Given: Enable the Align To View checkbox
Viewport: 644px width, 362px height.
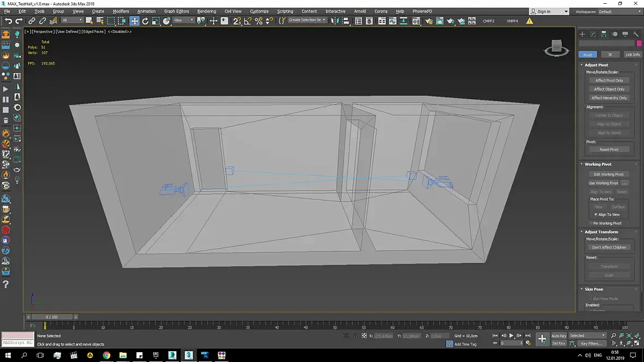Looking at the screenshot, I should [596, 214].
